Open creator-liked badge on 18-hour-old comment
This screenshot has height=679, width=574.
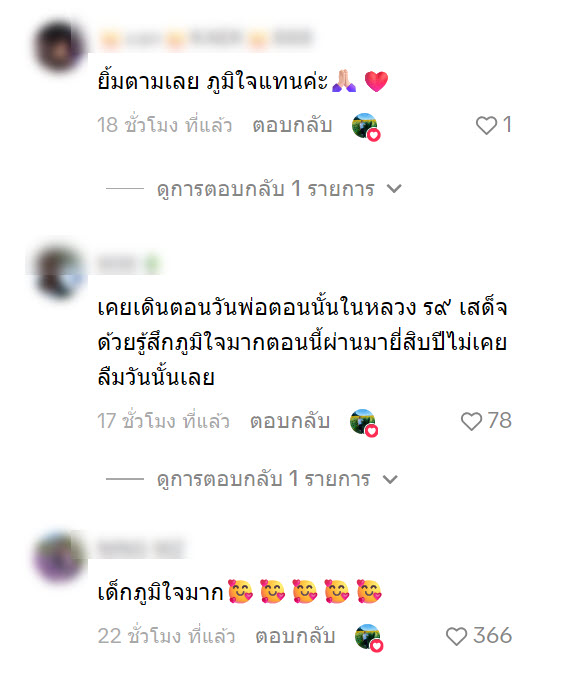(366, 126)
